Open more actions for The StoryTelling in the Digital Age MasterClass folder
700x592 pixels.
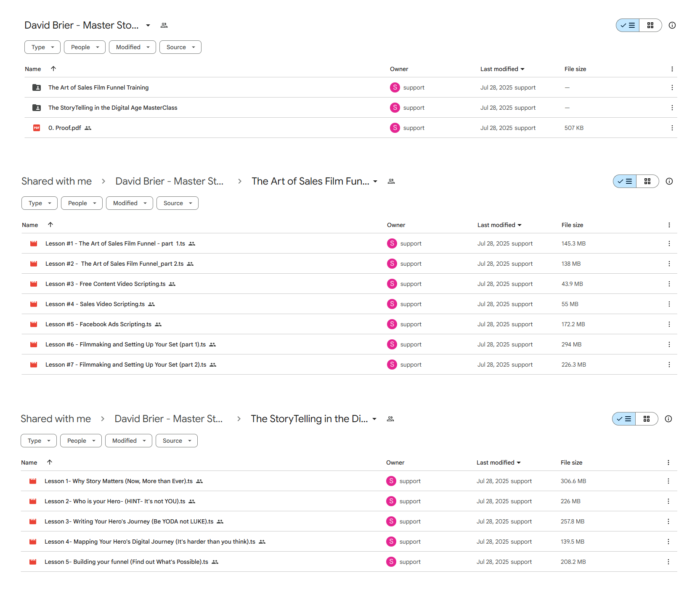click(x=672, y=108)
